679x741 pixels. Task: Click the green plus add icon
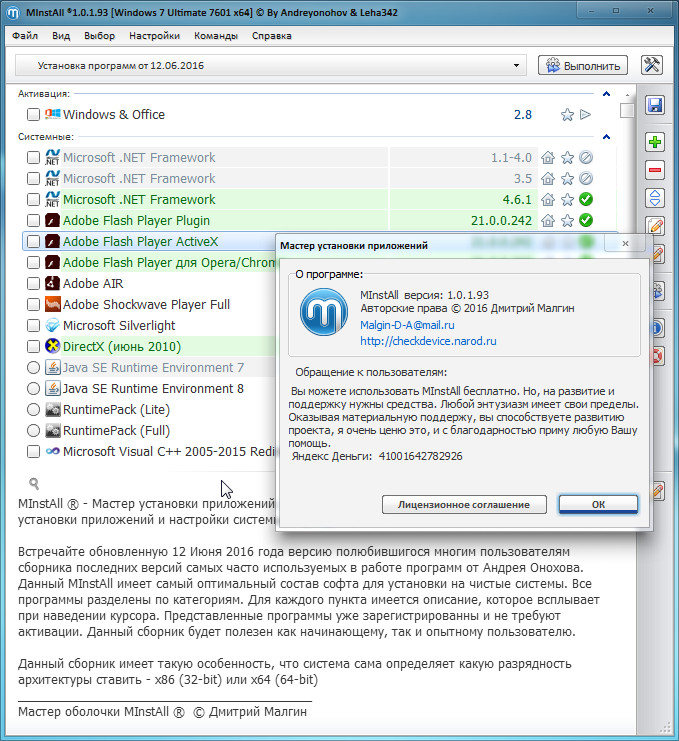click(655, 142)
